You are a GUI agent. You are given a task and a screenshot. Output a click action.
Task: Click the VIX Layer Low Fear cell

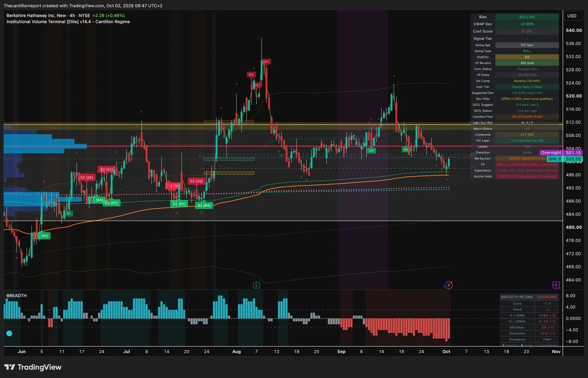(527, 141)
